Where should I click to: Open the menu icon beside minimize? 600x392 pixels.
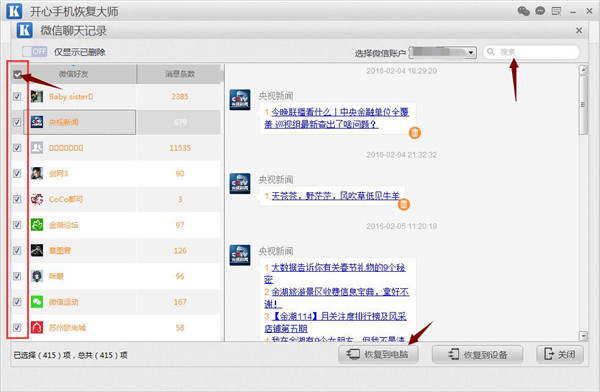pyautogui.click(x=556, y=11)
